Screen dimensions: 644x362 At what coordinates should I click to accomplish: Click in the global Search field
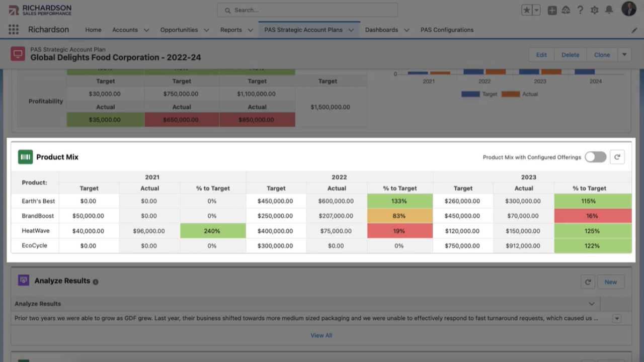[x=307, y=10]
